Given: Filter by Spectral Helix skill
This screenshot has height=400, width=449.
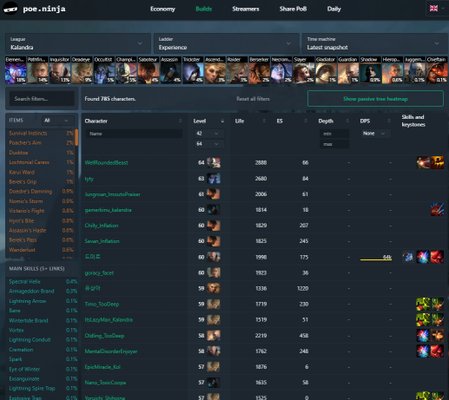Looking at the screenshot, I should [24, 282].
